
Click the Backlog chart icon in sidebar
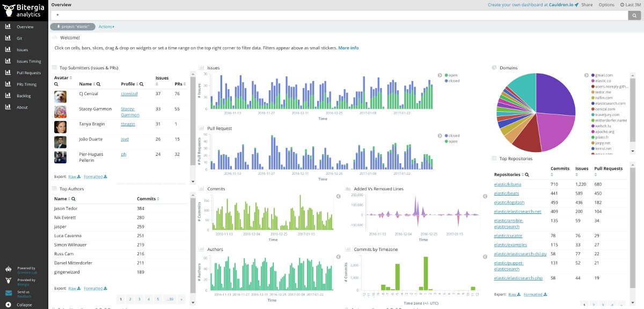[8, 96]
